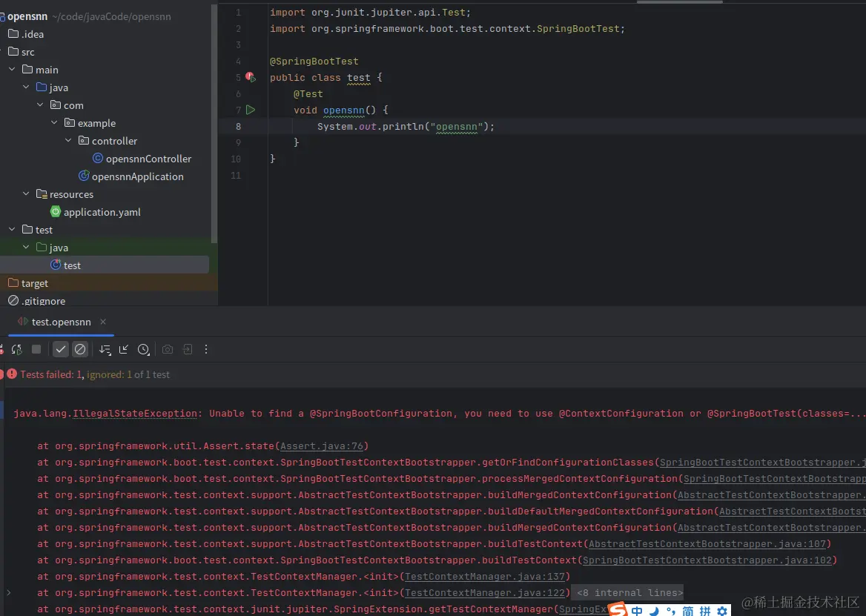Click the application.yaml Spring file icon
The width and height of the screenshot is (866, 616).
point(55,211)
